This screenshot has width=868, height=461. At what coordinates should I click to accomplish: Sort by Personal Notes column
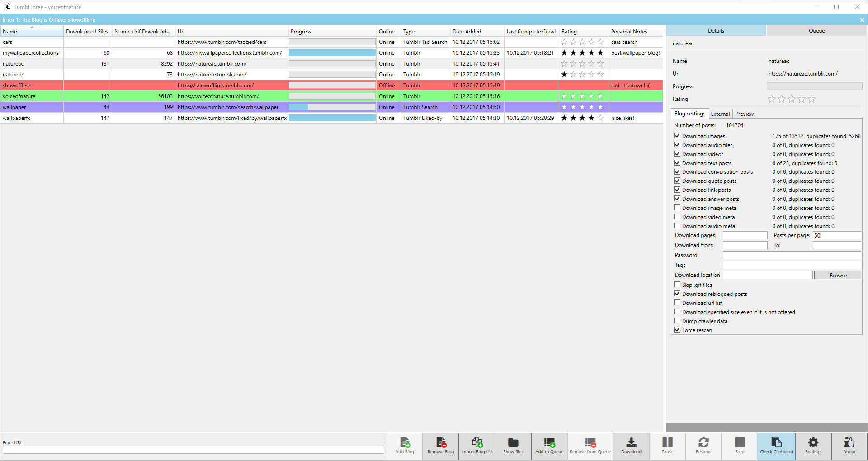(x=636, y=31)
